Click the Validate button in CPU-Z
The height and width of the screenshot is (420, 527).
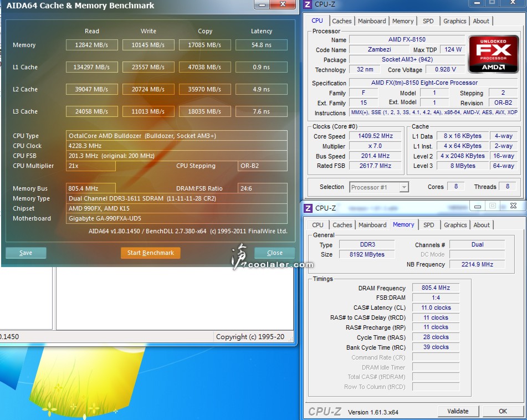458,411
